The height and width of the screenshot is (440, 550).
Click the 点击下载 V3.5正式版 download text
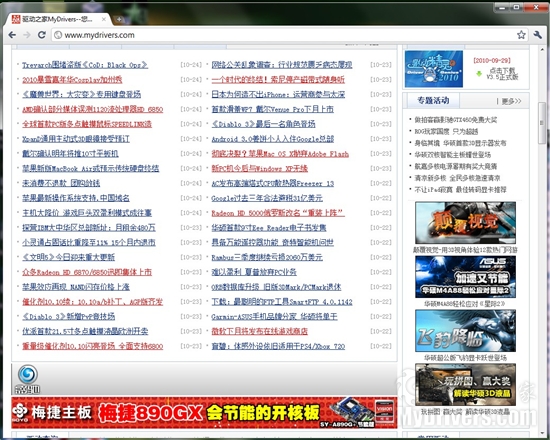click(502, 74)
